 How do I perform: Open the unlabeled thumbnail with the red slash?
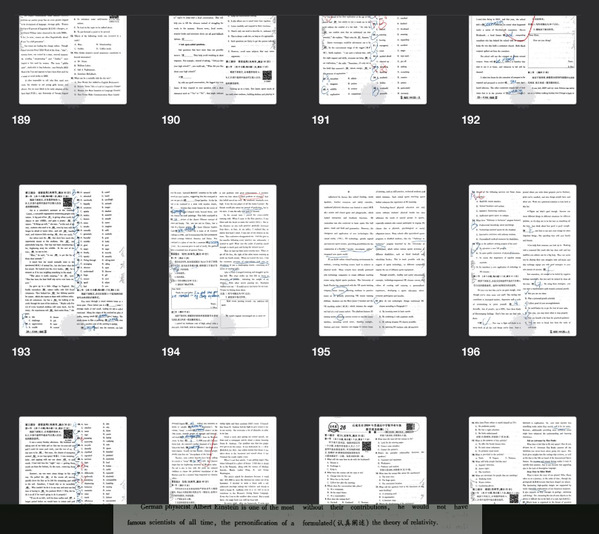pos(223,460)
